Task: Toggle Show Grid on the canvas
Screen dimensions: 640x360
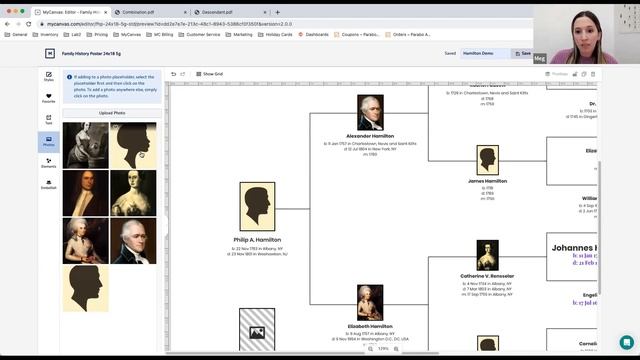Action: (x=209, y=74)
